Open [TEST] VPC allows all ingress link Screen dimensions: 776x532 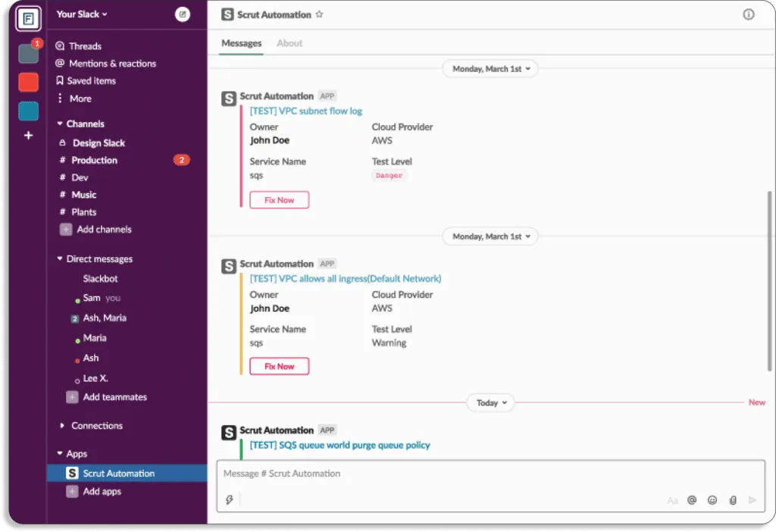(x=345, y=279)
